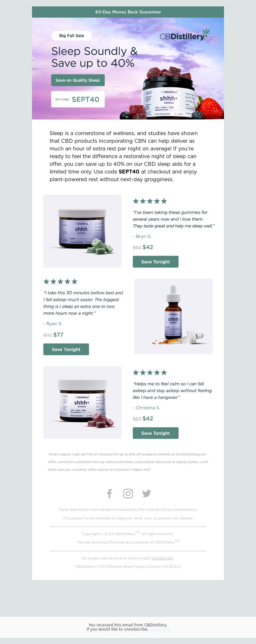Click the Save on Quality Sleep button

coord(78,80)
